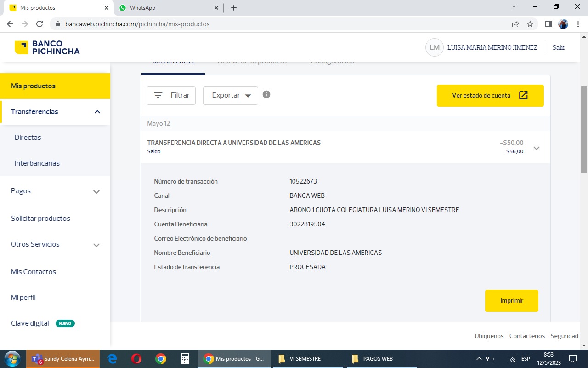588x368 pixels.
Task: Select Mis productos in the sidebar
Action: point(33,86)
